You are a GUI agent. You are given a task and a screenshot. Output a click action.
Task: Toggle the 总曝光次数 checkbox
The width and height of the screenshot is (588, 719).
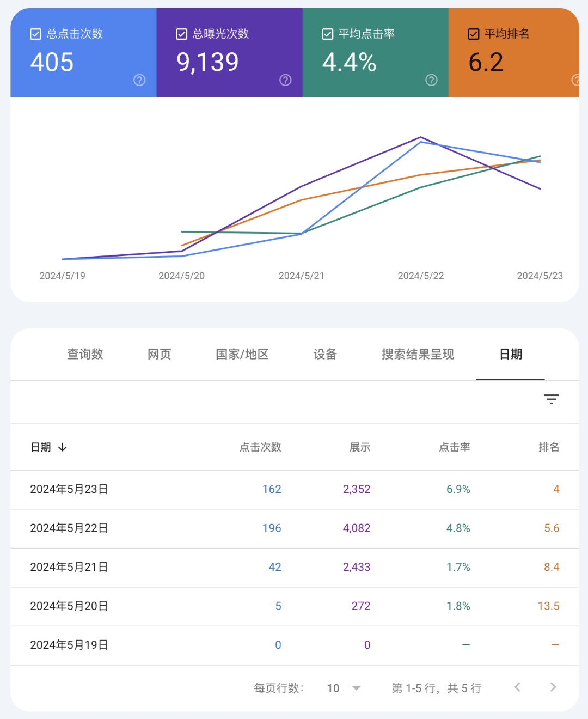181,34
